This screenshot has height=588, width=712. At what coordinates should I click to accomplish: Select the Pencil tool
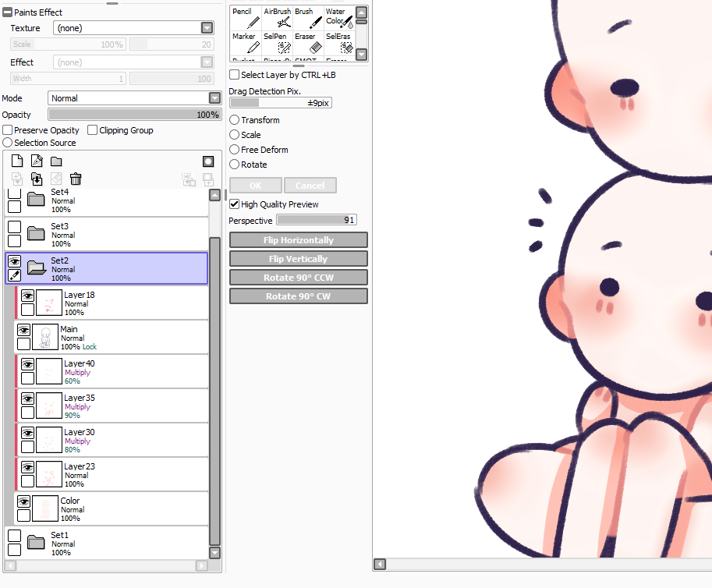pos(246,18)
